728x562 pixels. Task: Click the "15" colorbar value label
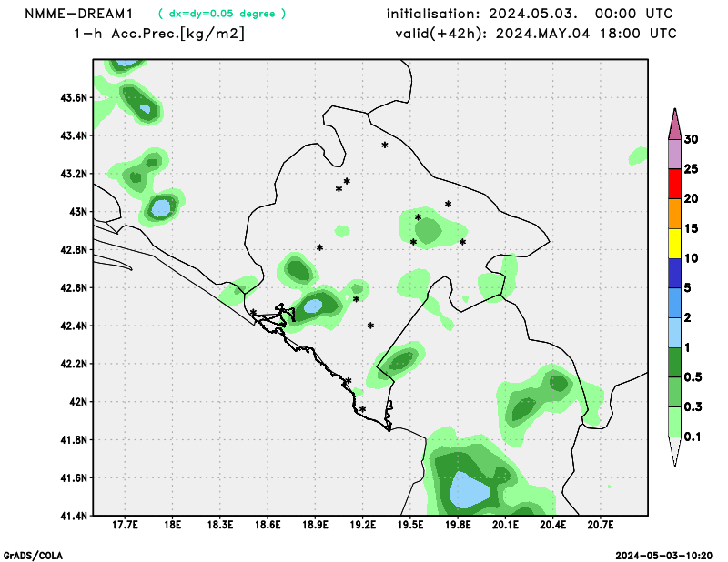[691, 228]
